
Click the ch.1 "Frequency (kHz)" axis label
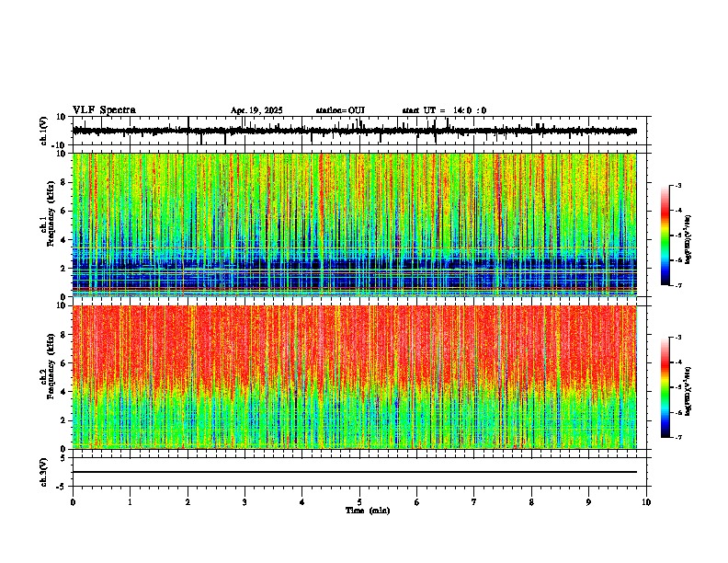(51, 214)
